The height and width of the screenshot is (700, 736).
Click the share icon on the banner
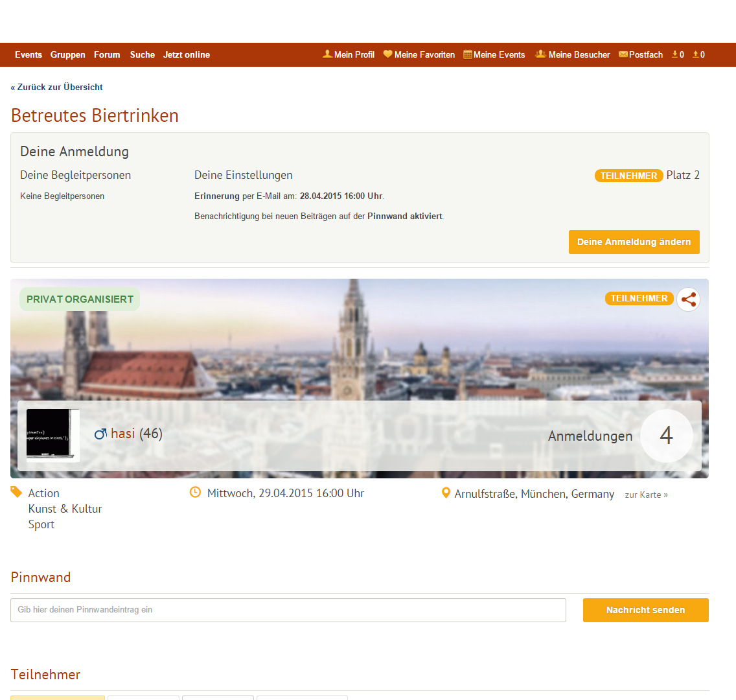[x=688, y=299]
